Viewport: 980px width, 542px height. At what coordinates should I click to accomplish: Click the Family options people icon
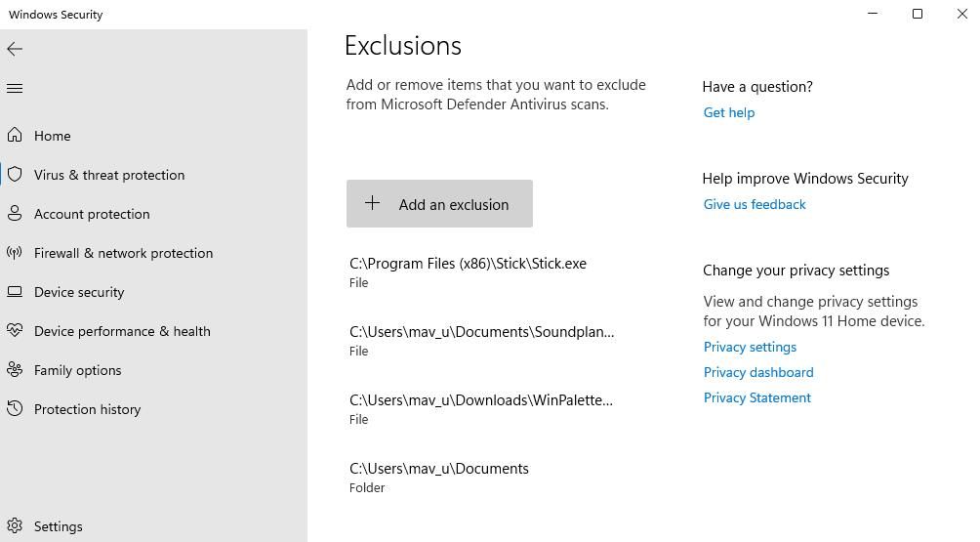(15, 370)
